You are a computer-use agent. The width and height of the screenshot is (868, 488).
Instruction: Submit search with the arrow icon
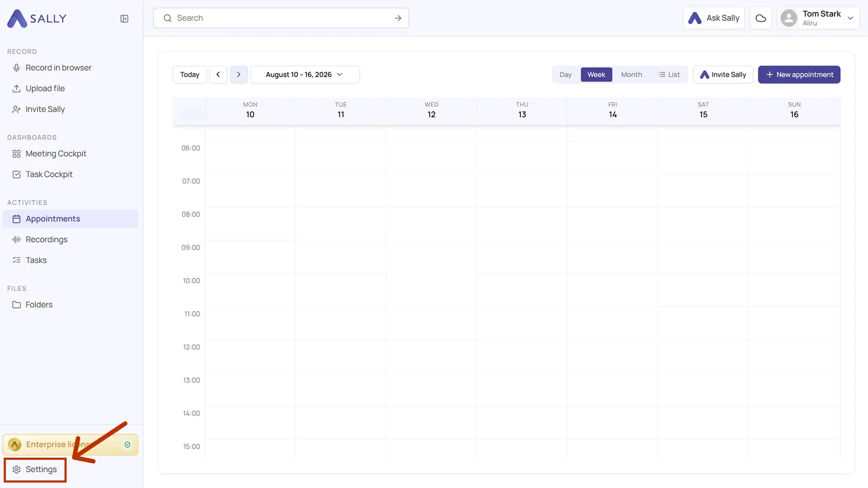(x=398, y=18)
